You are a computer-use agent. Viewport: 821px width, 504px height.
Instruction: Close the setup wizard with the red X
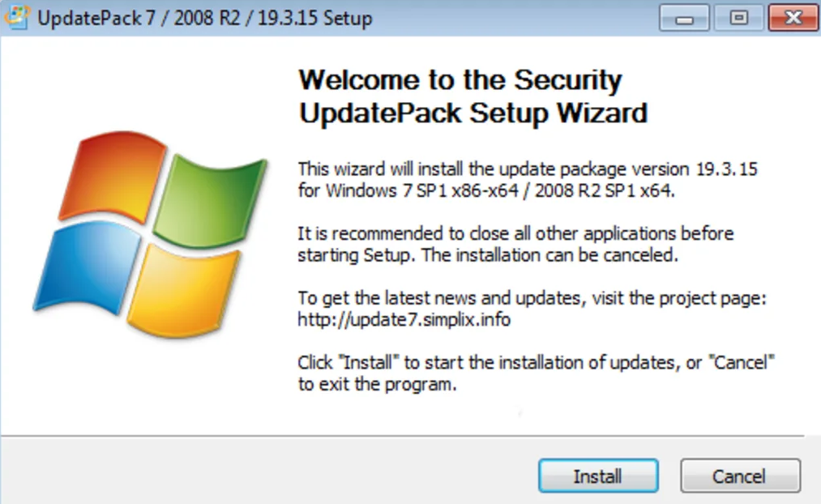point(793,18)
